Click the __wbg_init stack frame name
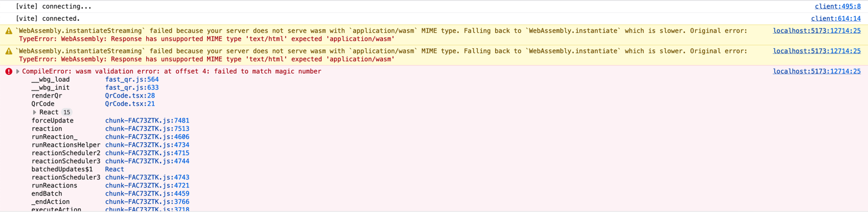 pos(50,88)
